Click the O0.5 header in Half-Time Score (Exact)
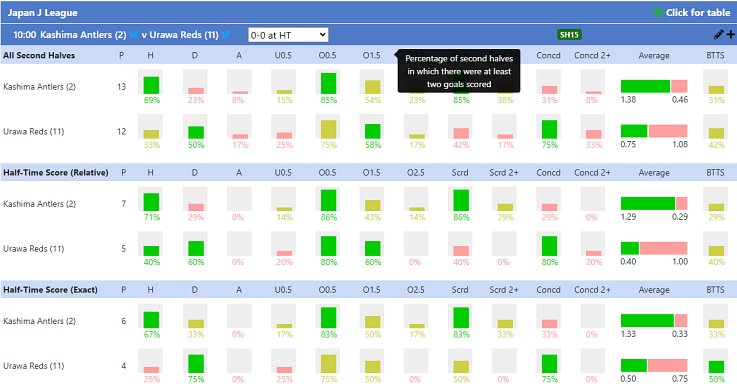The width and height of the screenshot is (737, 389). 327,290
